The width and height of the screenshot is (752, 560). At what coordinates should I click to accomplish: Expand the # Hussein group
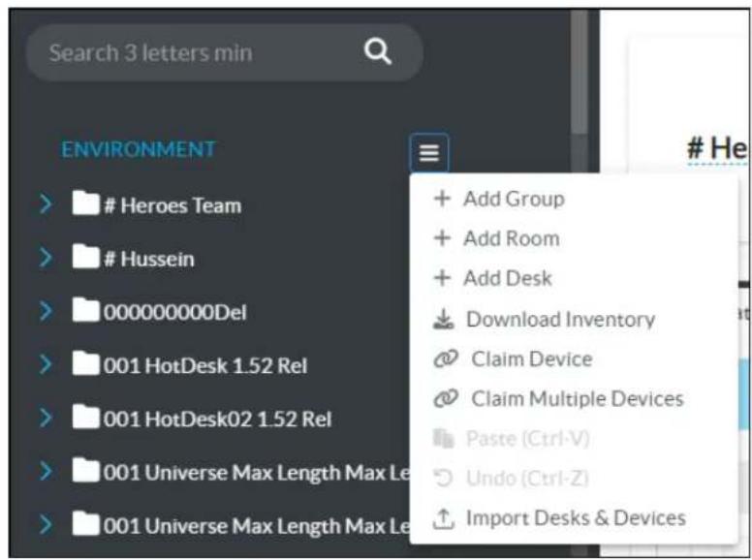(46, 258)
